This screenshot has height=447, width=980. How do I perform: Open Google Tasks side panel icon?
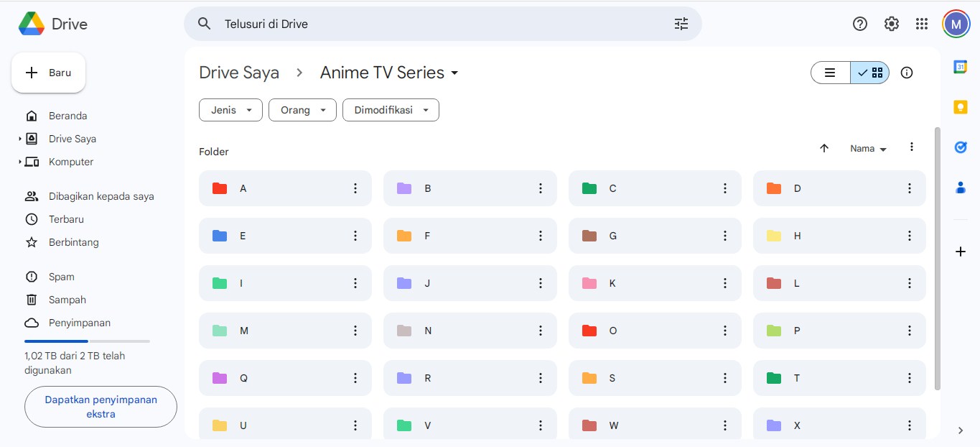(x=960, y=147)
